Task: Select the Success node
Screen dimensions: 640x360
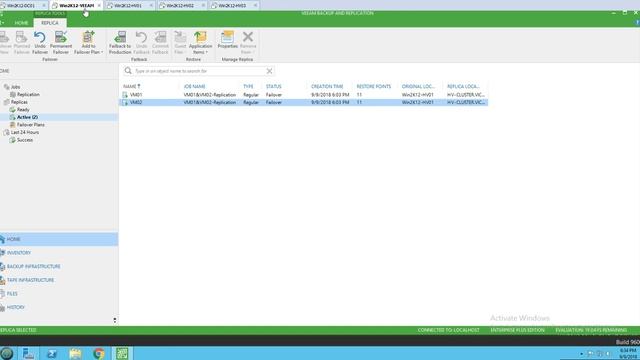Action: click(24, 140)
